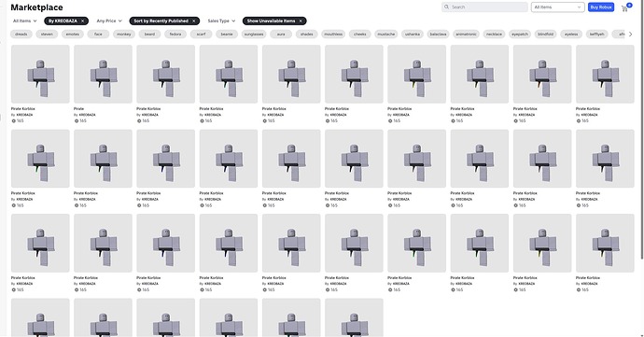Open the shopping cart icon

[x=625, y=7]
